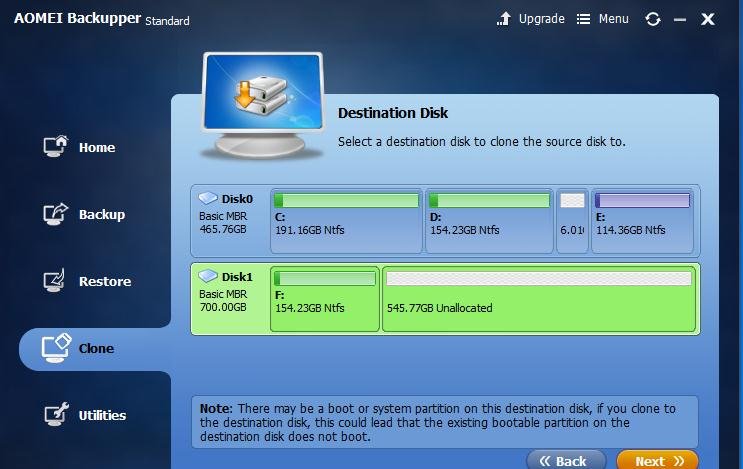Viewport: 743px width, 469px height.
Task: Click the Back button
Action: [566, 460]
